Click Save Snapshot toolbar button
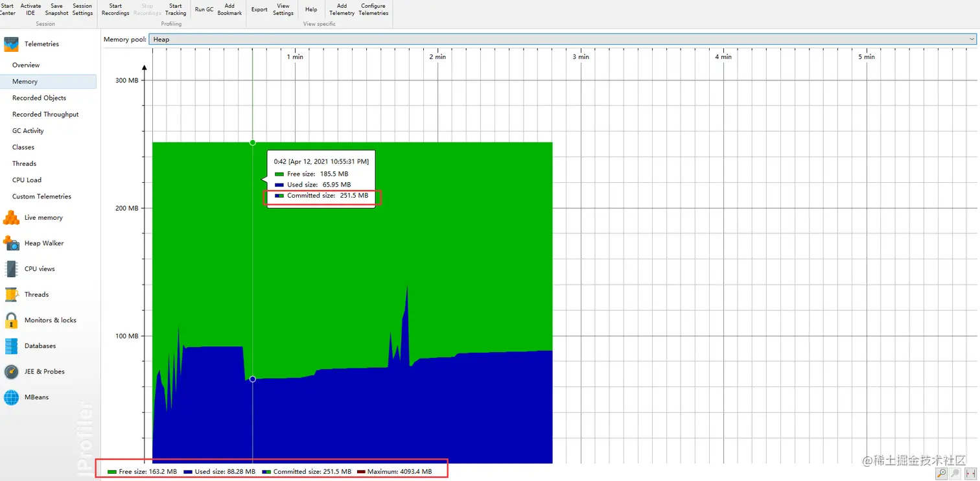 56,9
